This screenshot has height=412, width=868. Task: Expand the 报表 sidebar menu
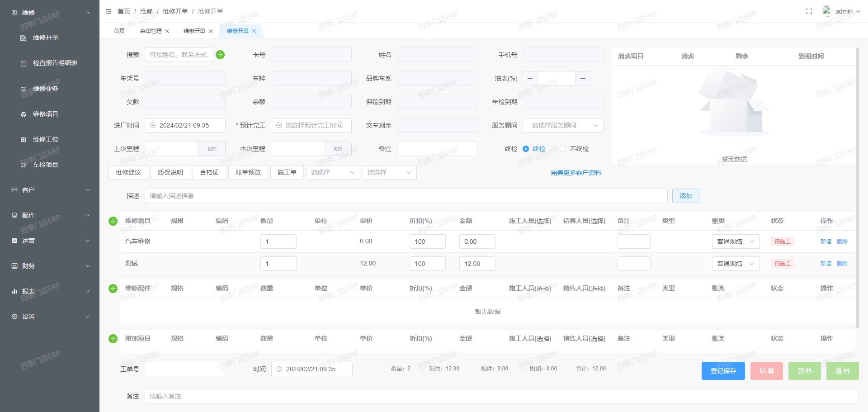click(50, 291)
